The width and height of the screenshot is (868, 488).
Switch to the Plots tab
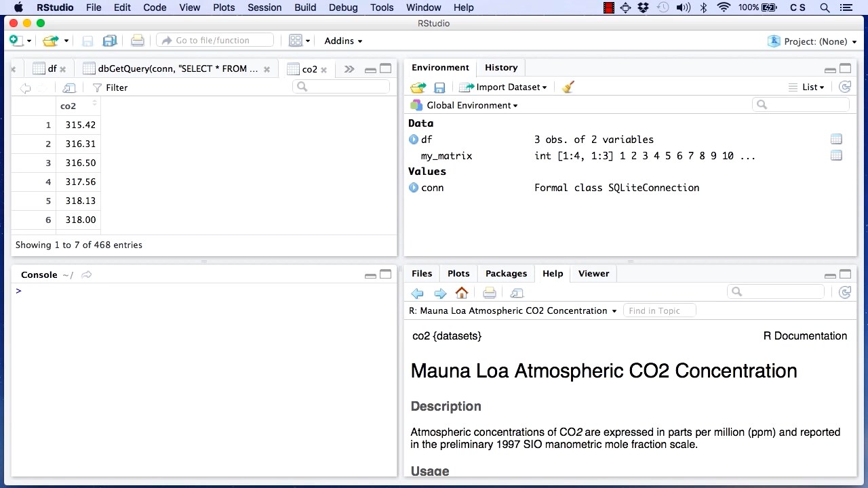click(458, 274)
